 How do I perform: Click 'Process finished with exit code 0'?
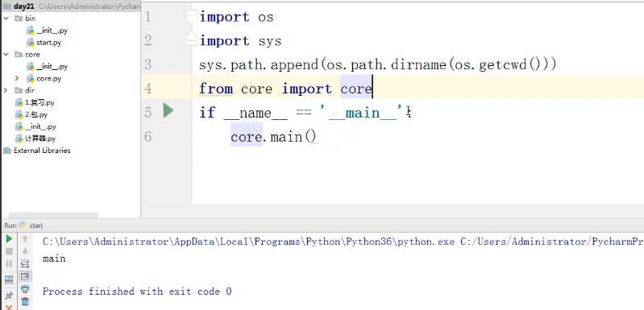(x=137, y=291)
